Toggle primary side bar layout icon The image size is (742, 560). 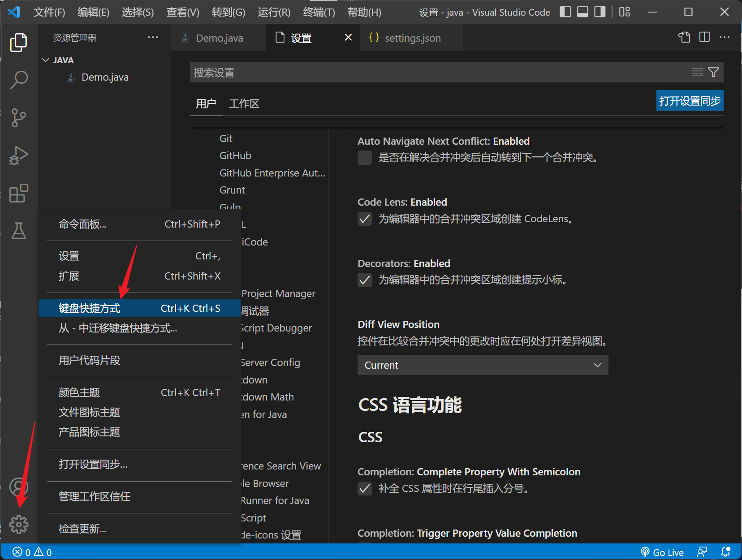[565, 12]
